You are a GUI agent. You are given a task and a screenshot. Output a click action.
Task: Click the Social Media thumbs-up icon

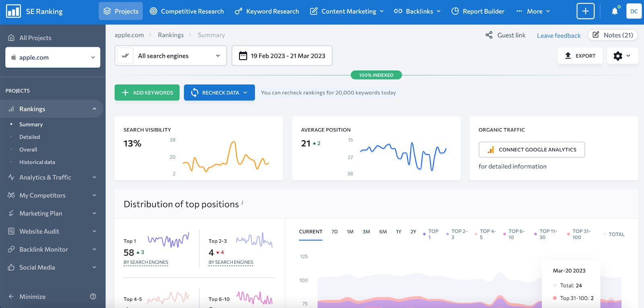pyautogui.click(x=11, y=267)
